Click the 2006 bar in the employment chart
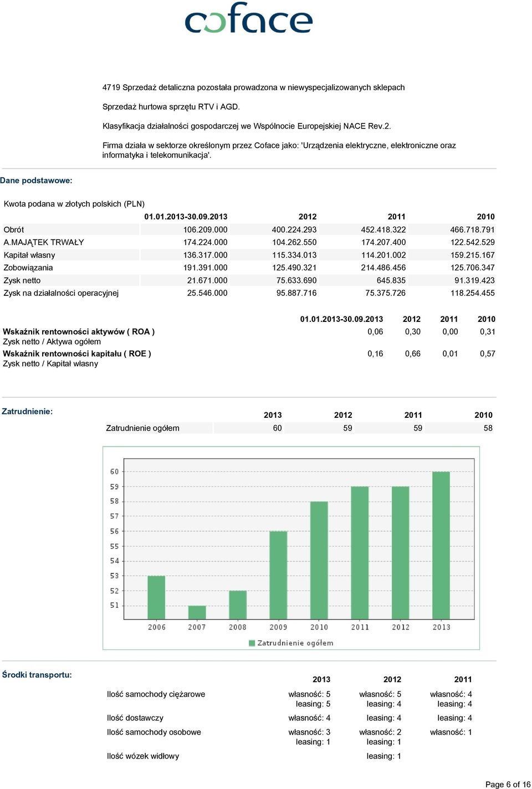 click(156, 597)
